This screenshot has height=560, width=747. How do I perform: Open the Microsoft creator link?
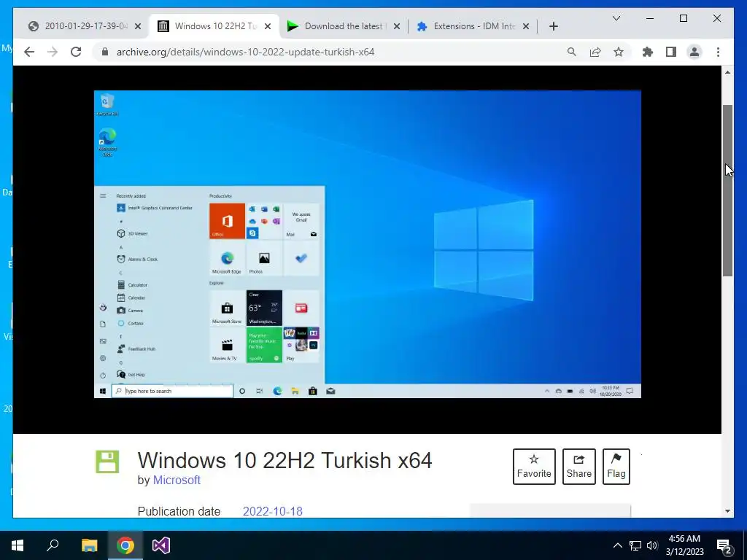click(x=177, y=480)
